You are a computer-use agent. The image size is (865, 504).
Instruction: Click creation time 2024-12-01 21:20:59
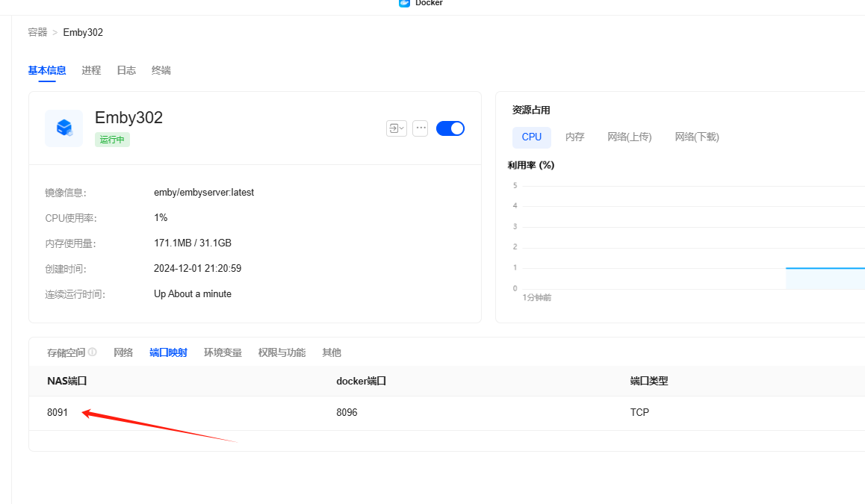click(197, 269)
